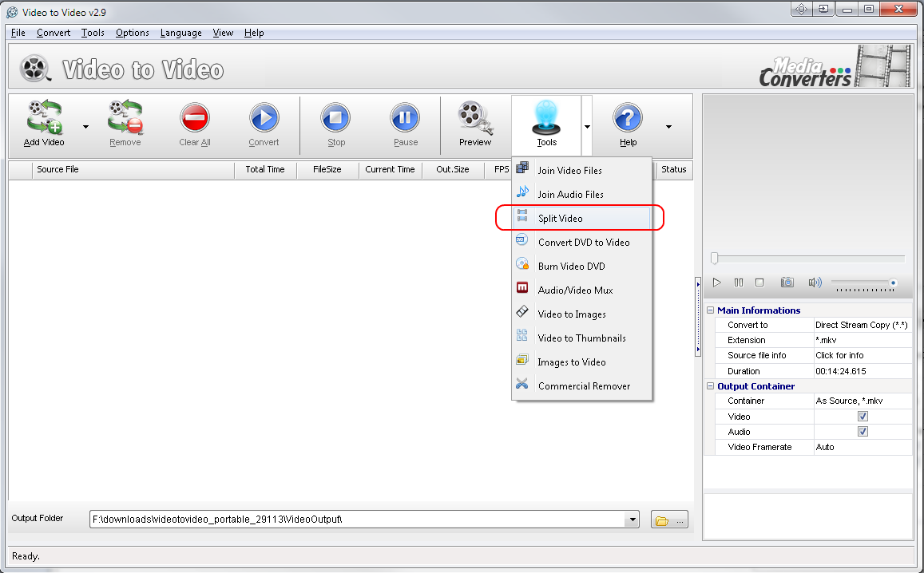This screenshot has height=573, width=924.
Task: Click the Duration value 00:14:24.615
Action: 841,372
